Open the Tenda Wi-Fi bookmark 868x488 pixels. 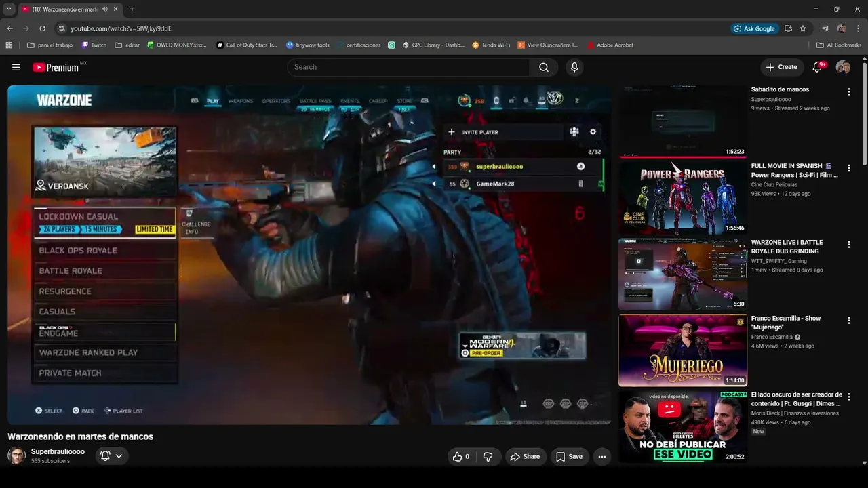point(491,45)
